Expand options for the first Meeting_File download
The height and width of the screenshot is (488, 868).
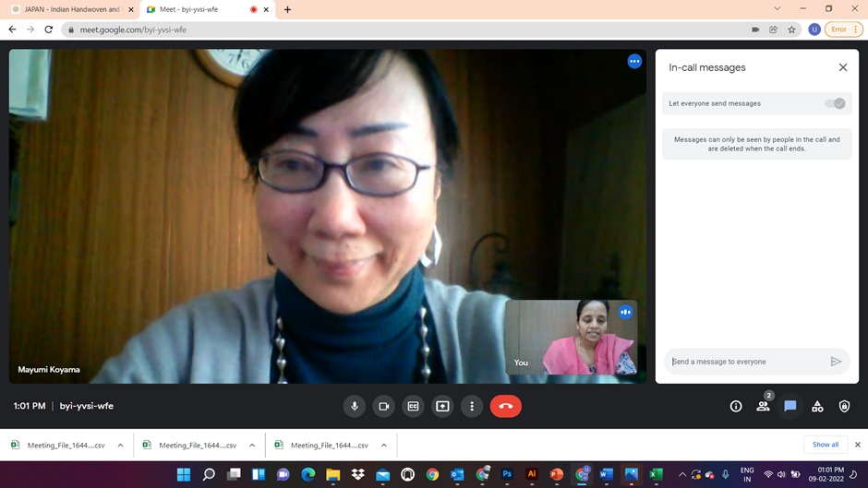(120, 446)
